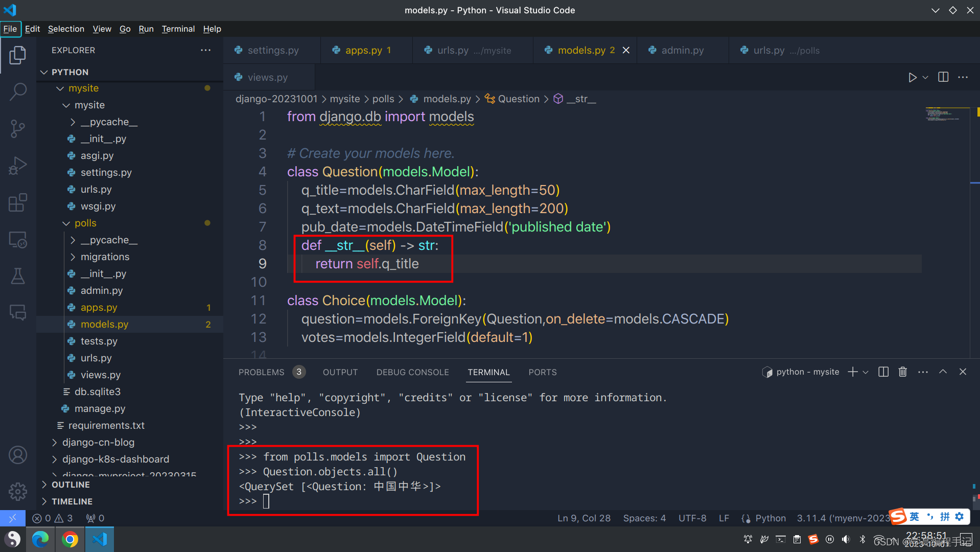980x552 pixels.
Task: Switch to the settings.py tab
Action: pyautogui.click(x=273, y=50)
